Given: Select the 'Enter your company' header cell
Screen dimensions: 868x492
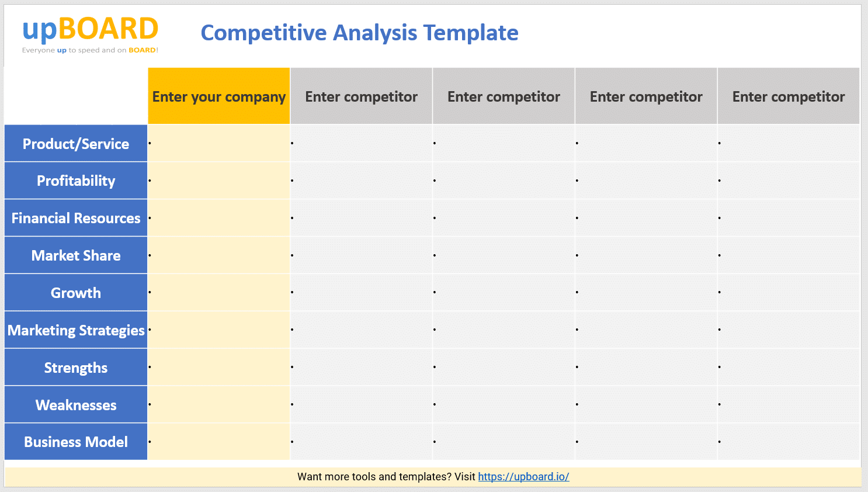Looking at the screenshot, I should (219, 96).
